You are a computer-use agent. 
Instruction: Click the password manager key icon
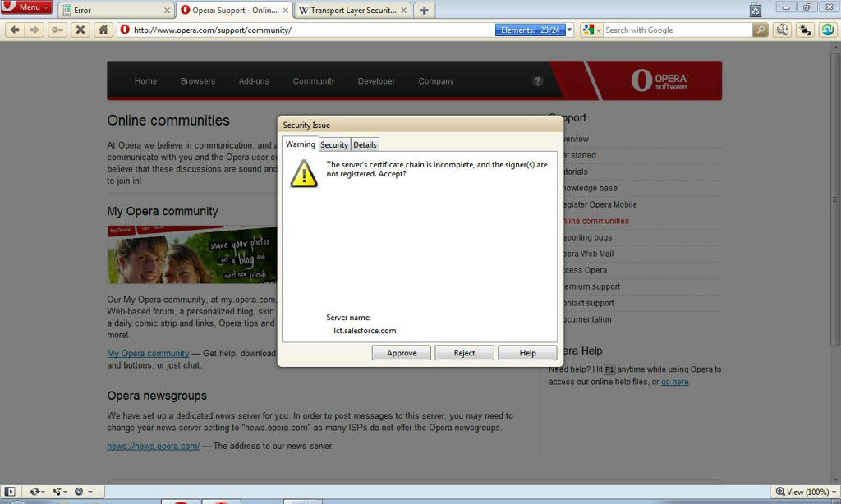click(57, 30)
